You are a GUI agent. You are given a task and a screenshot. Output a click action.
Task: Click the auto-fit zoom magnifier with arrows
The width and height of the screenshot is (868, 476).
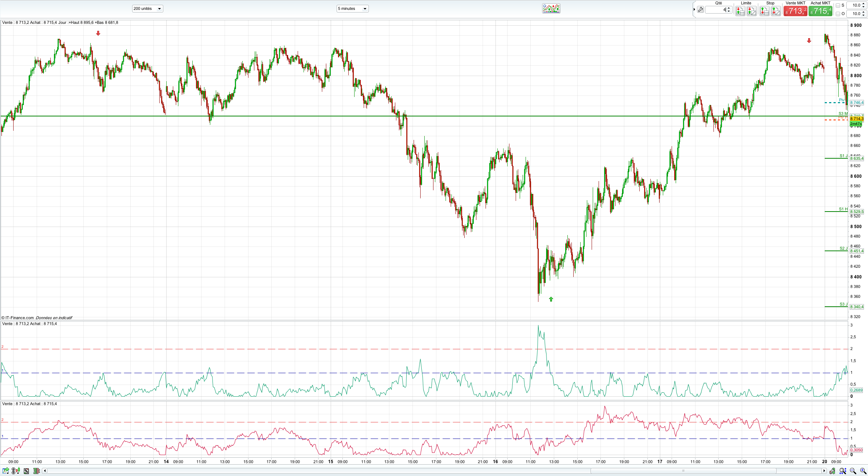[843, 471]
